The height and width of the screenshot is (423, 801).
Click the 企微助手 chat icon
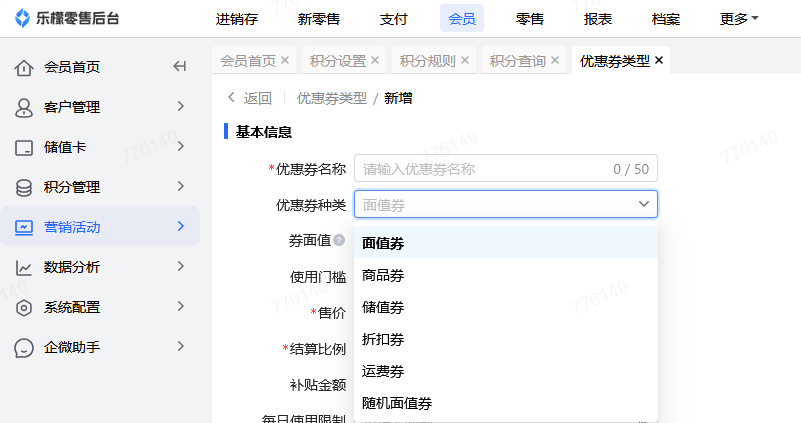pyautogui.click(x=24, y=347)
